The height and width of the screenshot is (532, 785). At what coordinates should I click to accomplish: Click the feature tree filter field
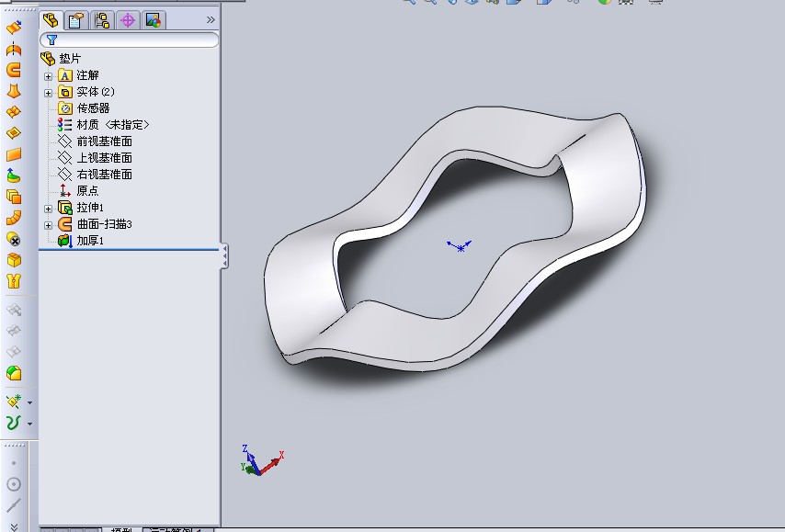pyautogui.click(x=130, y=40)
